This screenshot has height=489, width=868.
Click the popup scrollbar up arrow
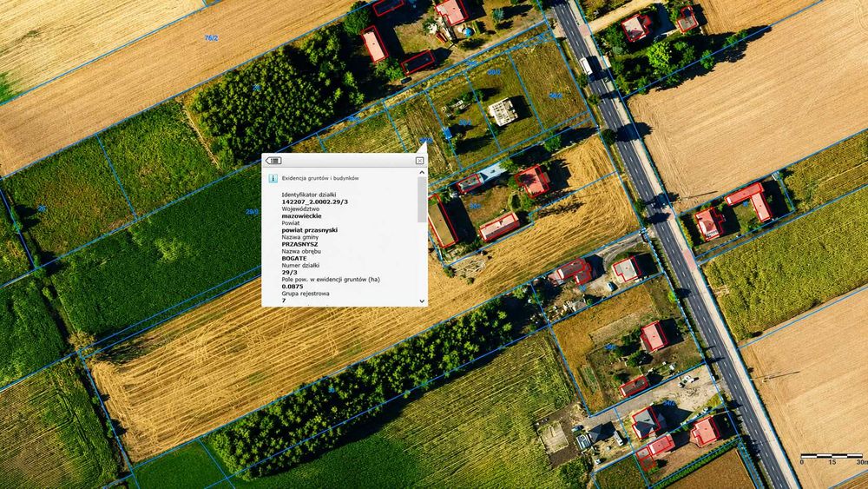(x=422, y=173)
